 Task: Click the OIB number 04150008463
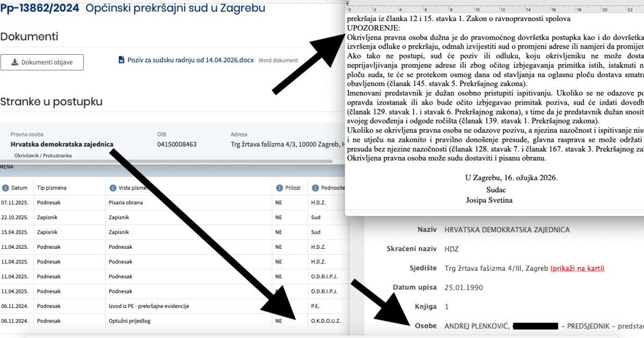[x=177, y=144]
